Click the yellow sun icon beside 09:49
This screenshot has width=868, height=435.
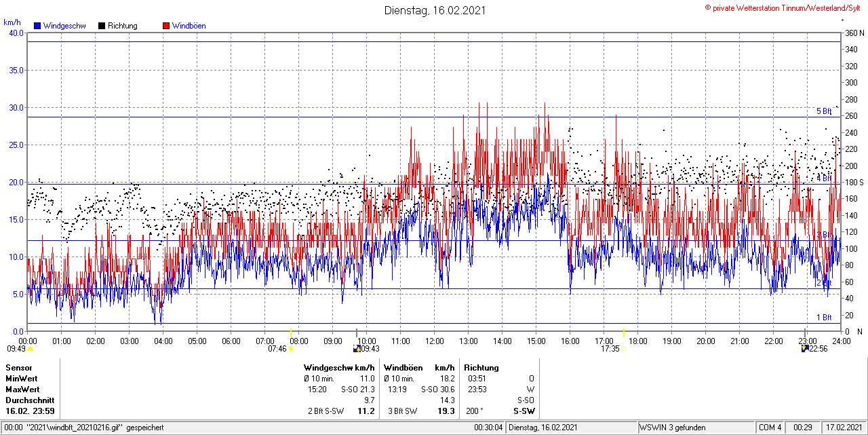pyautogui.click(x=31, y=348)
